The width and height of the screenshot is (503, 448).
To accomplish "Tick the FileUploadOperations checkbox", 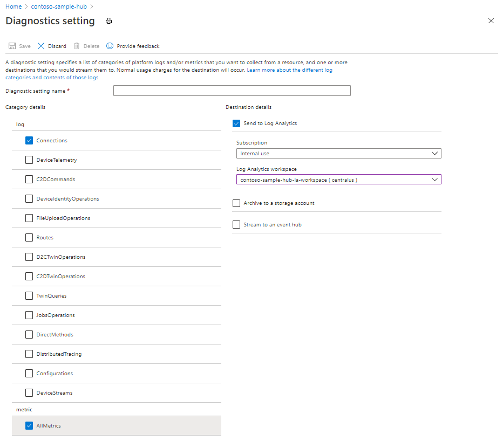I will coord(29,218).
